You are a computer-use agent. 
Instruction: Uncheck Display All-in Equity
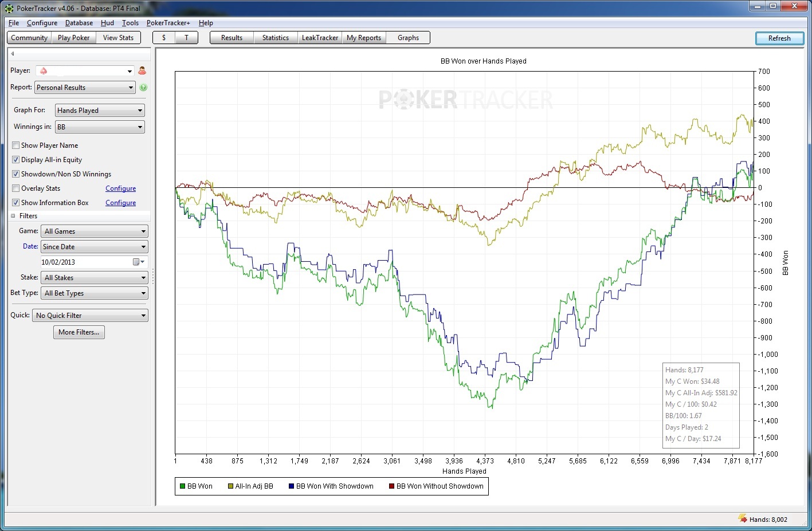16,160
